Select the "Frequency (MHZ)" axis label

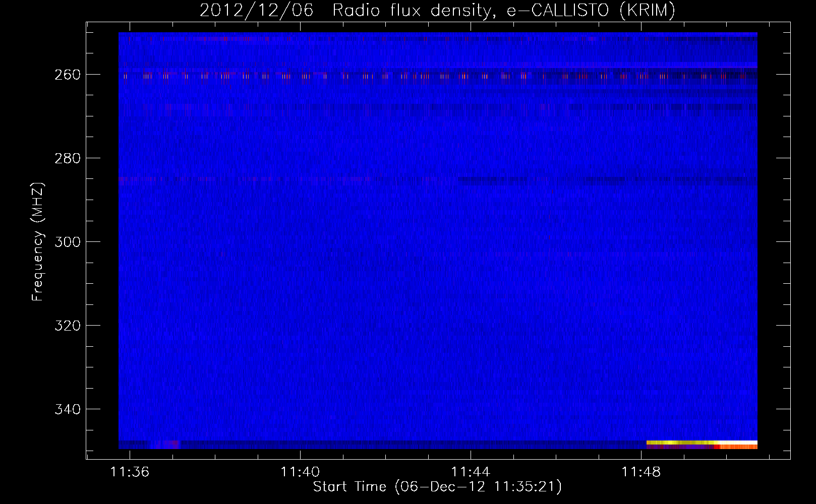point(38,241)
